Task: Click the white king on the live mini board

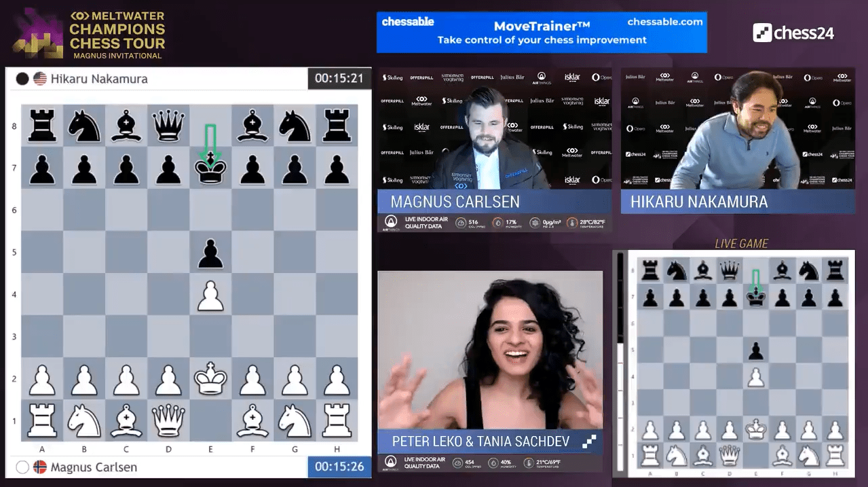Action: tap(756, 429)
